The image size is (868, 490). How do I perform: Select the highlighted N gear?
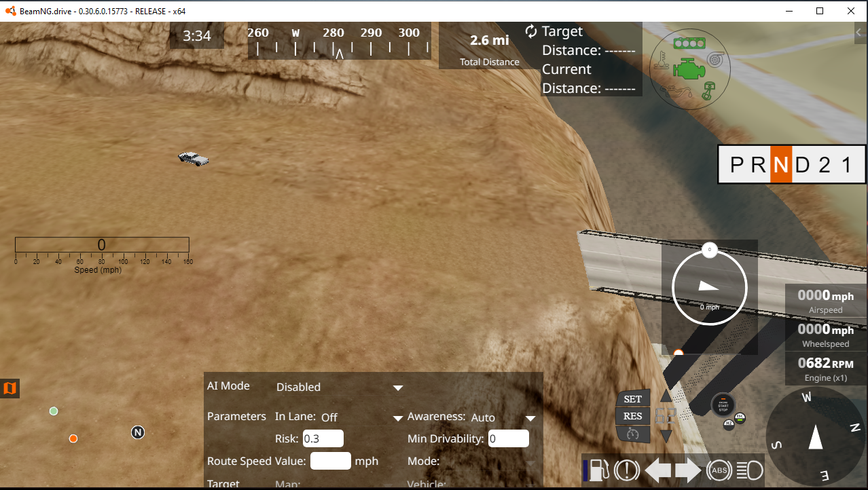coord(781,165)
